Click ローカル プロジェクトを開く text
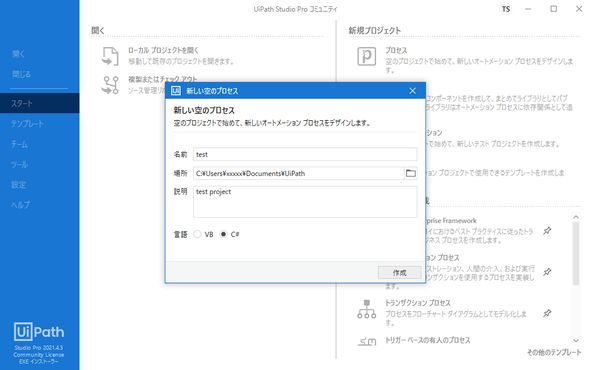The height and width of the screenshot is (370, 592). (163, 50)
